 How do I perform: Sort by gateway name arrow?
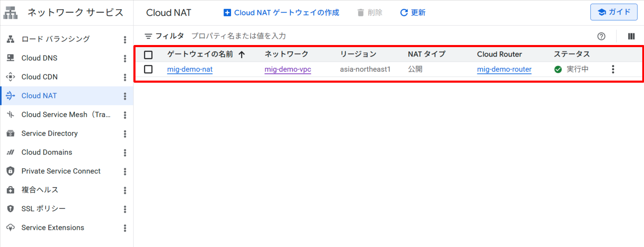tap(242, 54)
